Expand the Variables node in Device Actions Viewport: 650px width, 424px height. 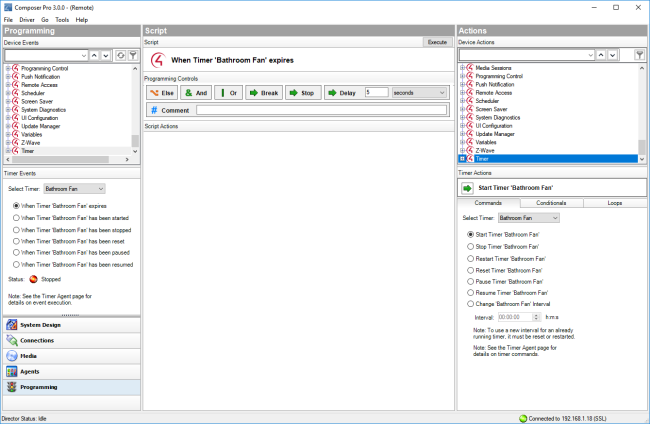point(462,142)
